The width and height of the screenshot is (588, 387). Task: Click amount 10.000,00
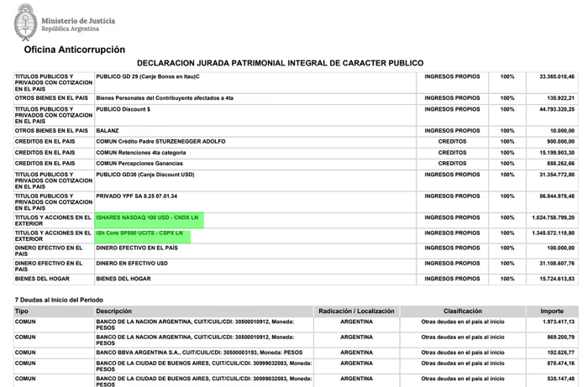(x=562, y=131)
